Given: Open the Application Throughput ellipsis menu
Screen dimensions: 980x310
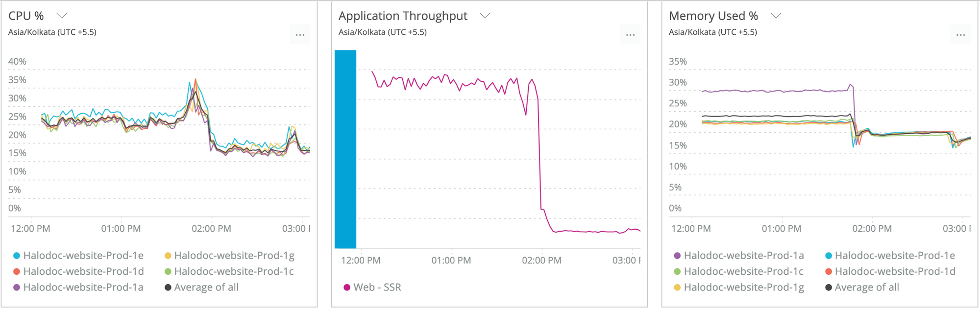Looking at the screenshot, I should [630, 35].
